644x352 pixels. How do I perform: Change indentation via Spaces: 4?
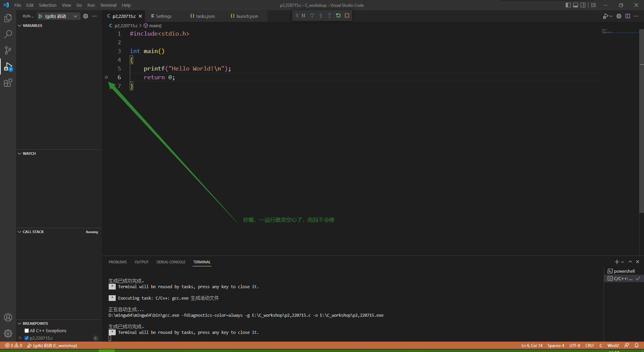click(x=556, y=345)
